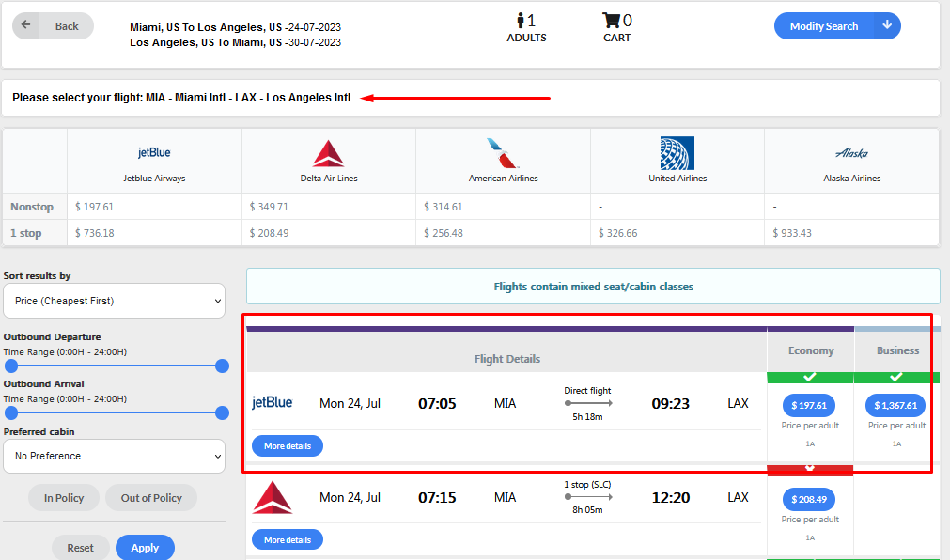Select Business fare $1,367.61
Viewport: 950px width, 560px height.
point(895,406)
